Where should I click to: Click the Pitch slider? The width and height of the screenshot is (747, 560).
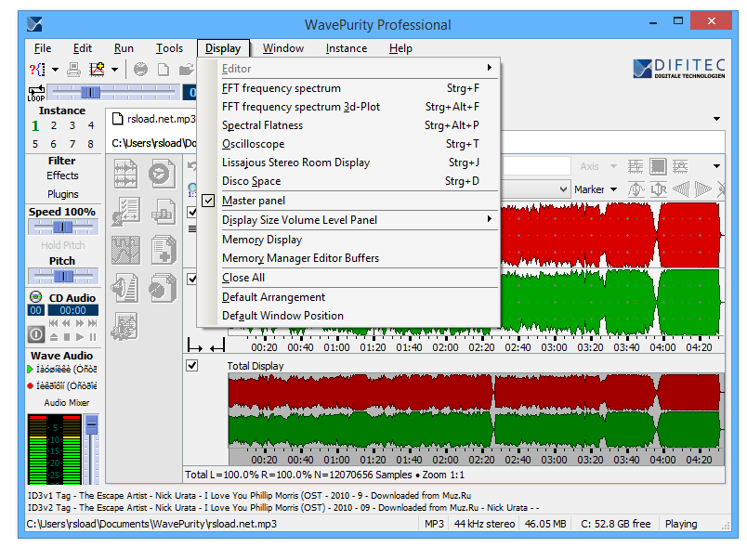[62, 276]
